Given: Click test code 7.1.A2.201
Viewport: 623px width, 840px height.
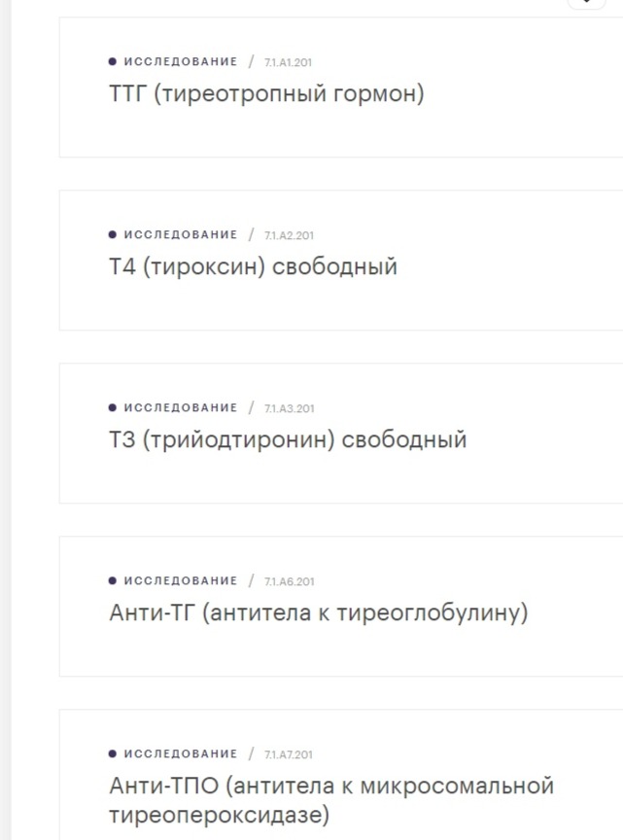Looking at the screenshot, I should point(289,235).
